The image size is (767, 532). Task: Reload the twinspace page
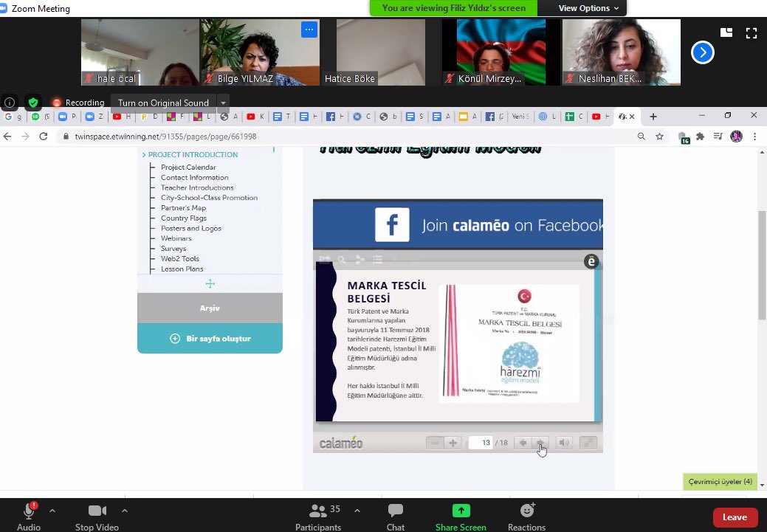pos(44,137)
